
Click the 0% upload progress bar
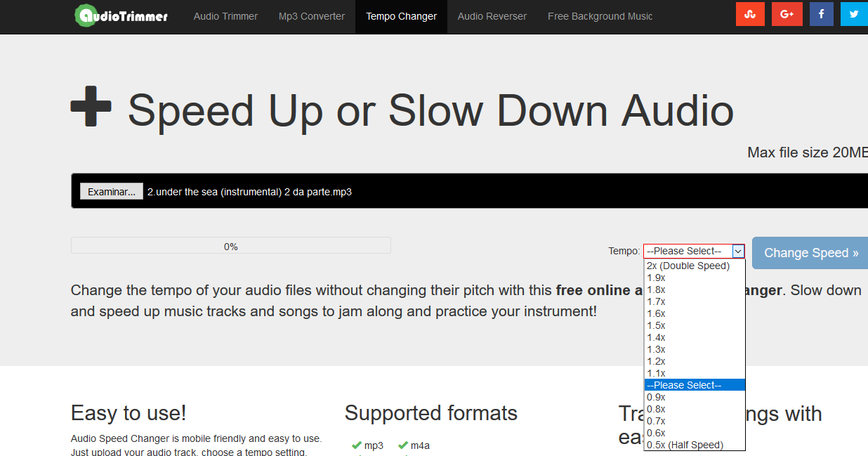230,246
